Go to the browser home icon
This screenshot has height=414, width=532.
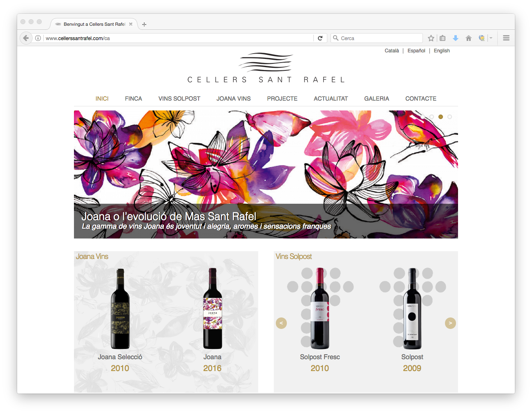click(x=469, y=38)
